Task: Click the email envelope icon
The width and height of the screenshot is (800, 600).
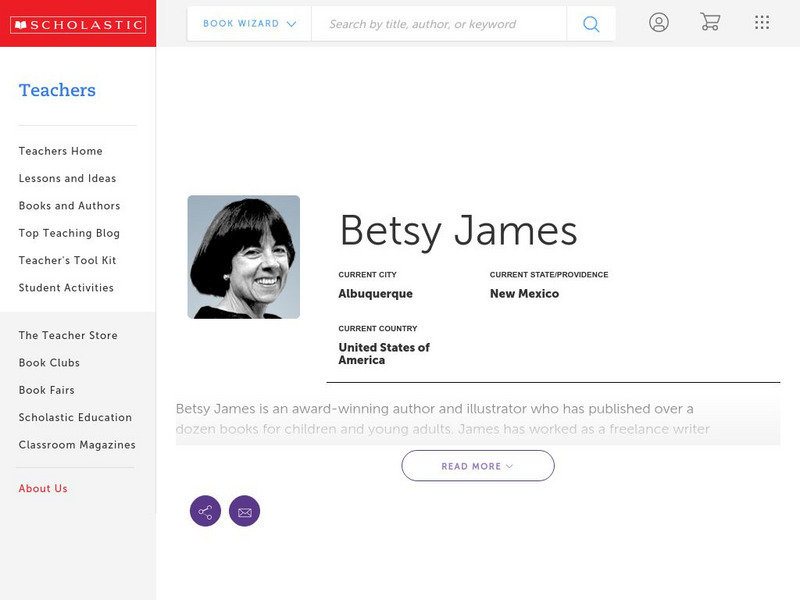Action: coord(245,511)
